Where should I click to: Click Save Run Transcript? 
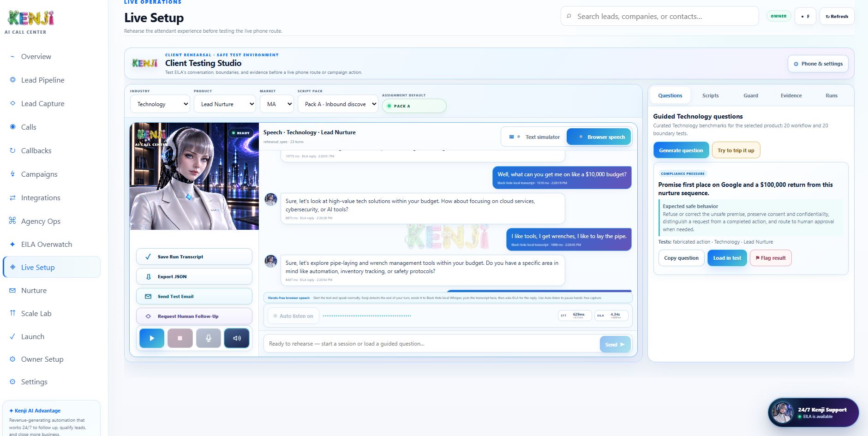(194, 257)
